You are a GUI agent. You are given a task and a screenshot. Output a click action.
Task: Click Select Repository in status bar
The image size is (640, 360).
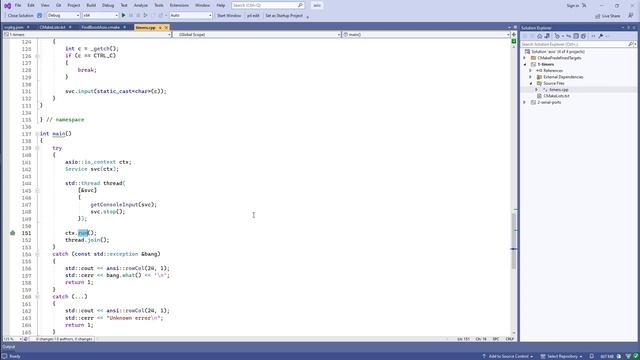tap(562, 356)
